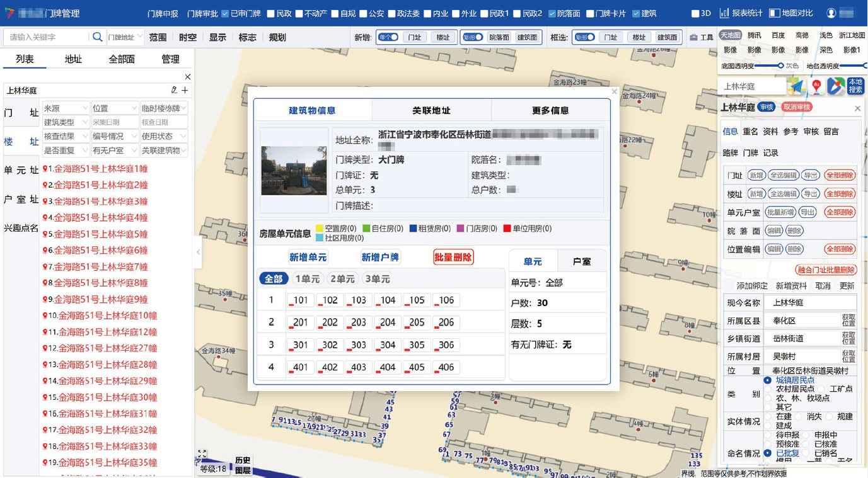Adjust the 底图透明度 slider handle
868x478 pixels.
pos(780,65)
